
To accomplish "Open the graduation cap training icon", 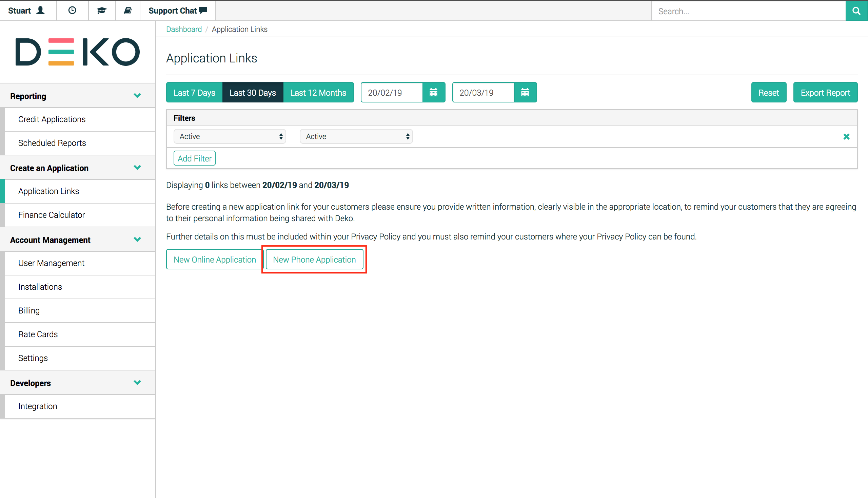I will click(x=101, y=11).
